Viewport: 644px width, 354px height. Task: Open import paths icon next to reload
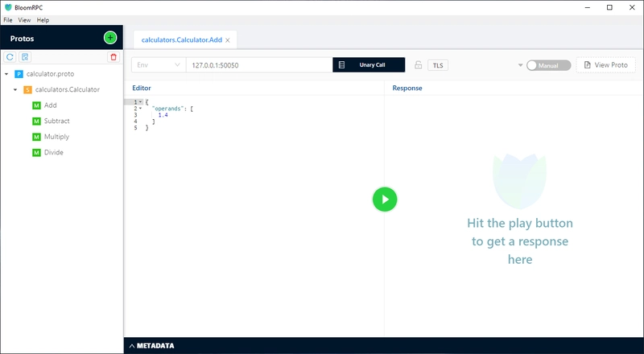click(25, 57)
